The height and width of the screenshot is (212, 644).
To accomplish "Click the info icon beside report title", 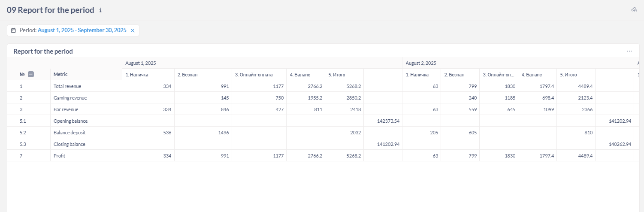I will (x=100, y=10).
